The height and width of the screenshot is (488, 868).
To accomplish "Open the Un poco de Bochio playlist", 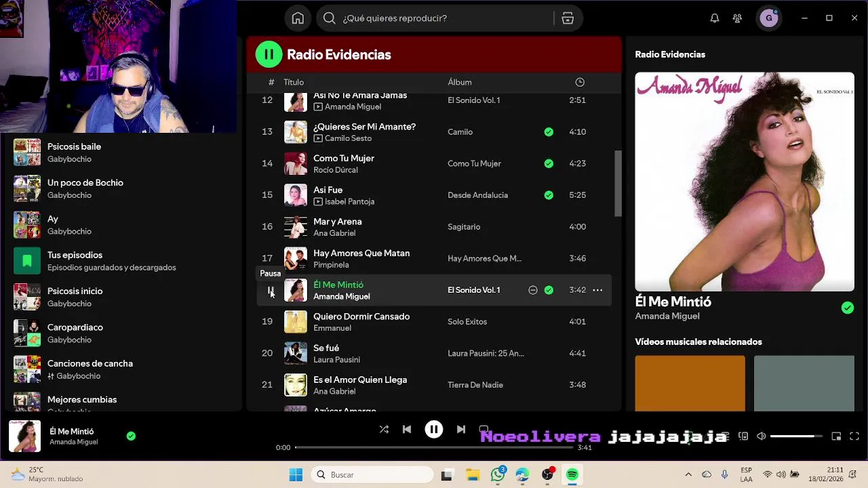I will click(x=122, y=188).
